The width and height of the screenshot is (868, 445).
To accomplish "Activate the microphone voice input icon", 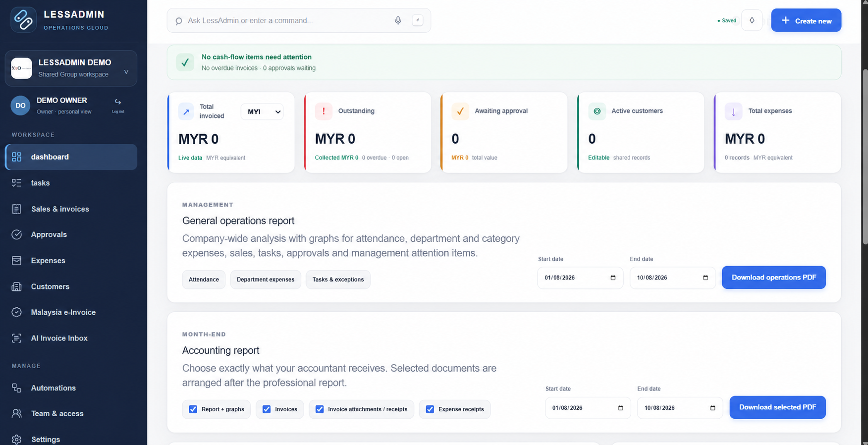I will (398, 20).
